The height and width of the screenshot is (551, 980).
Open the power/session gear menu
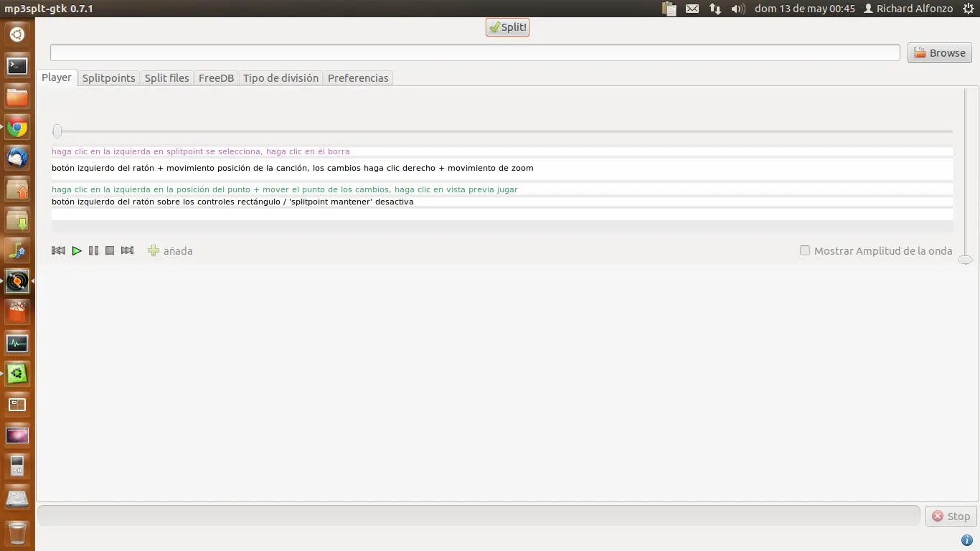click(968, 9)
